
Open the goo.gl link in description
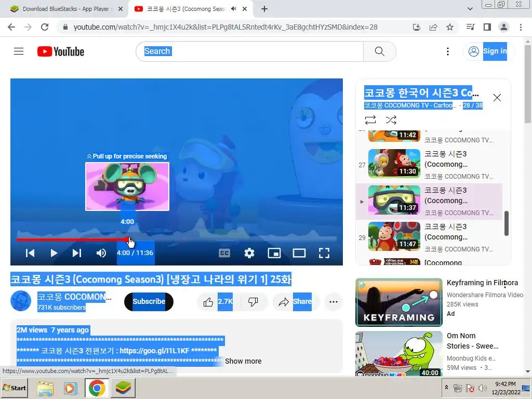tap(154, 351)
